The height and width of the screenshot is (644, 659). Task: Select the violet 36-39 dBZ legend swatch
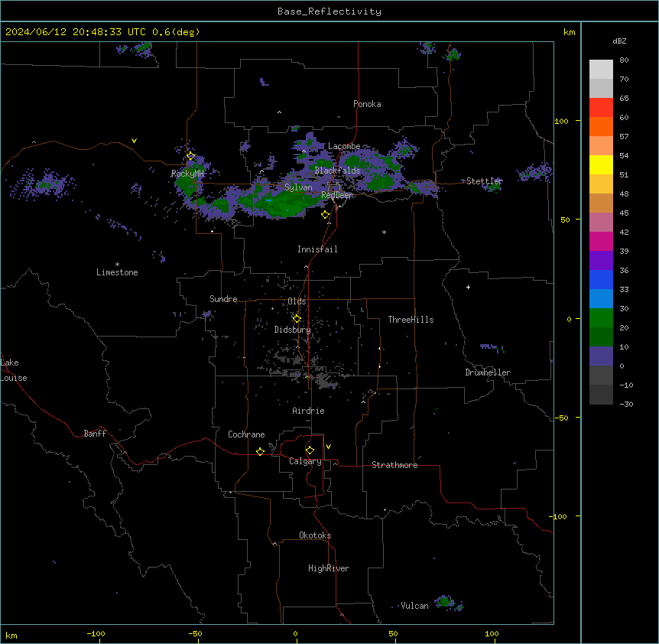click(601, 261)
